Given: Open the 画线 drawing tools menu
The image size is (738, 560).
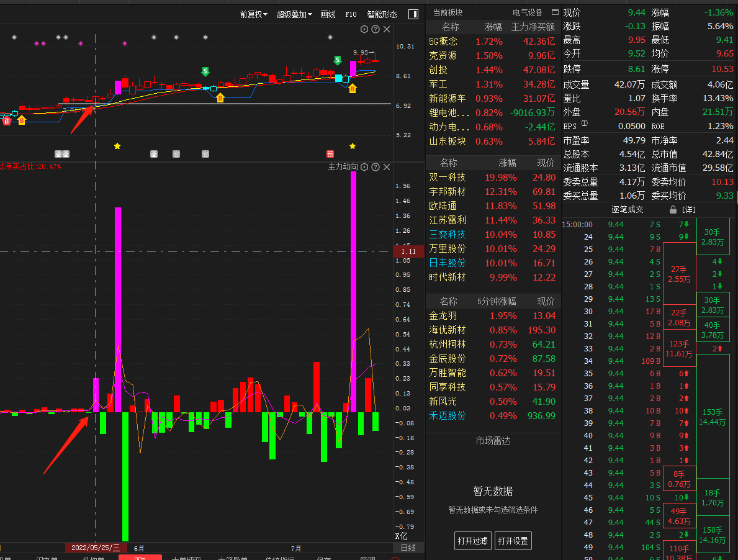Looking at the screenshot, I should pyautogui.click(x=328, y=14).
